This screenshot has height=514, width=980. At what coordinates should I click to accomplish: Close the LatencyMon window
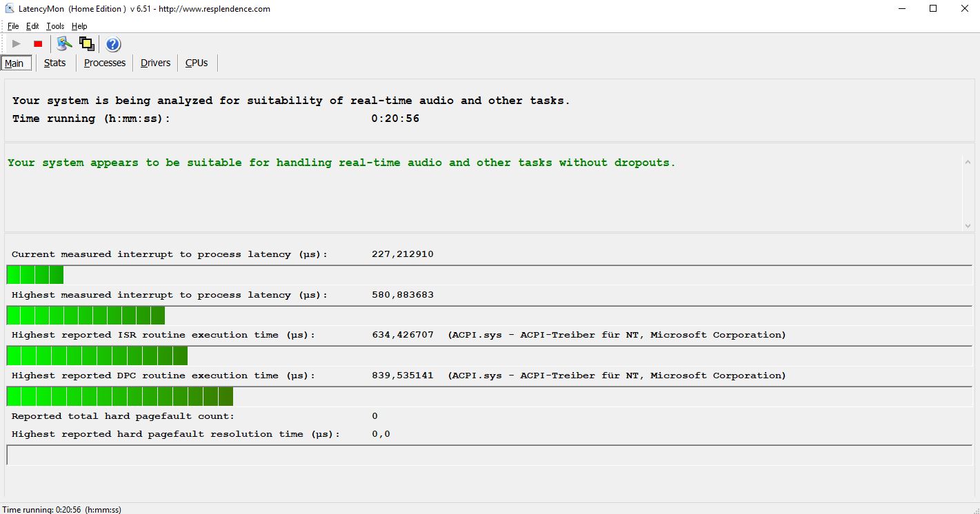(x=964, y=9)
